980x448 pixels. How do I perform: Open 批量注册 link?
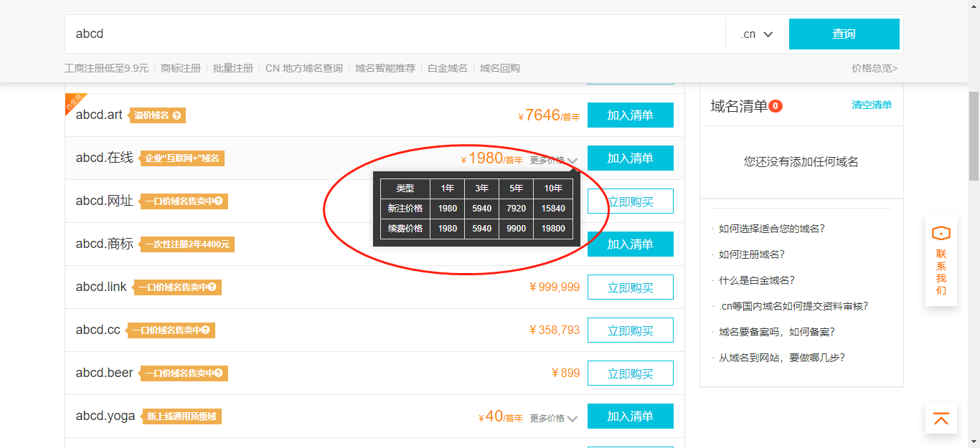pos(233,68)
